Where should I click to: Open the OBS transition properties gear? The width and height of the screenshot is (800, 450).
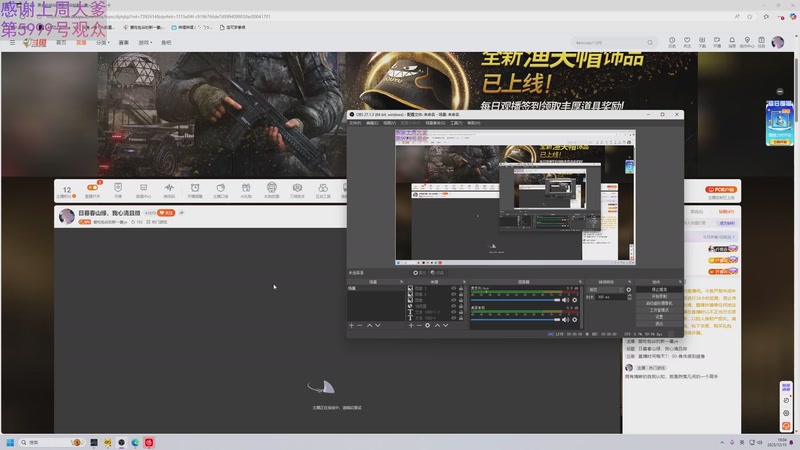click(x=629, y=290)
